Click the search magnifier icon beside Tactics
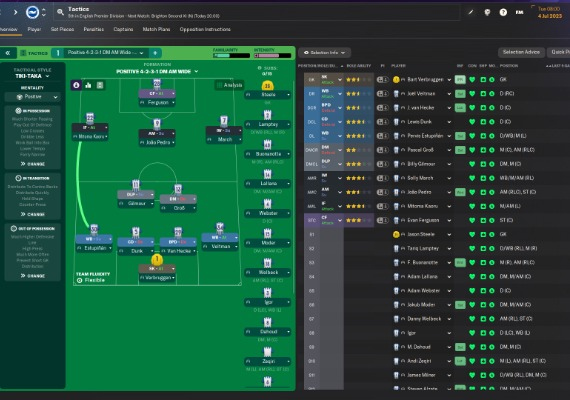 [60, 12]
